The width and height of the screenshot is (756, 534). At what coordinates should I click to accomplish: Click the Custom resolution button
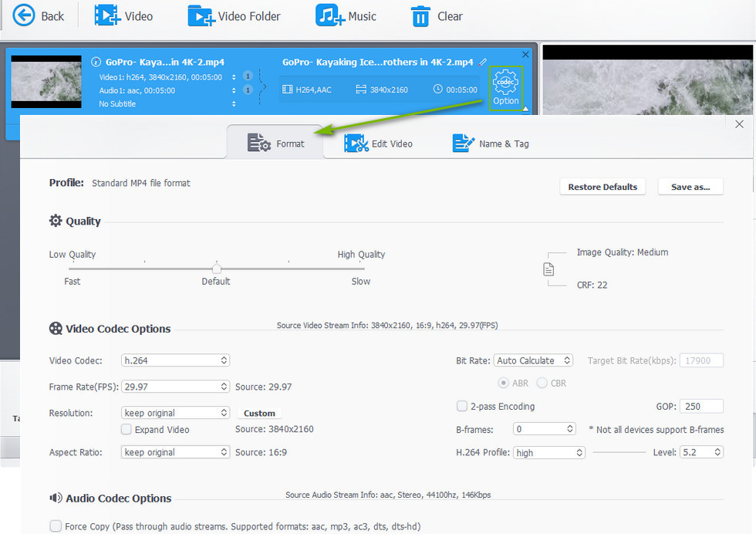(x=259, y=413)
